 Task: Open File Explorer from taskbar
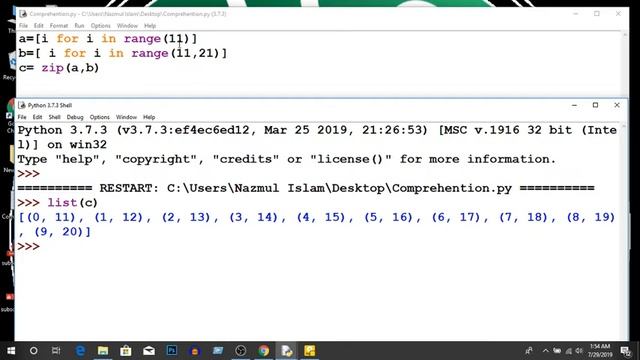[103, 351]
